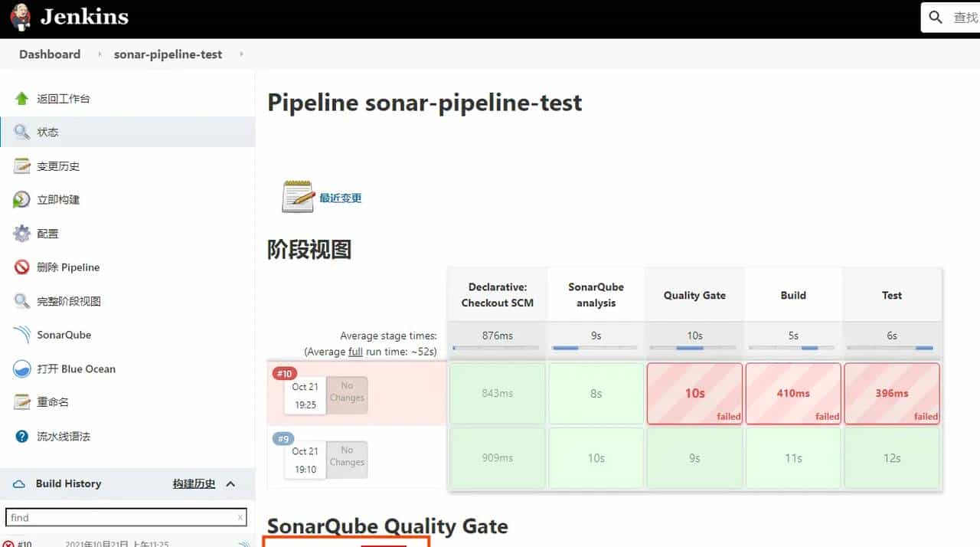
Task: Open 变更历史 change history icon
Action: point(21,165)
